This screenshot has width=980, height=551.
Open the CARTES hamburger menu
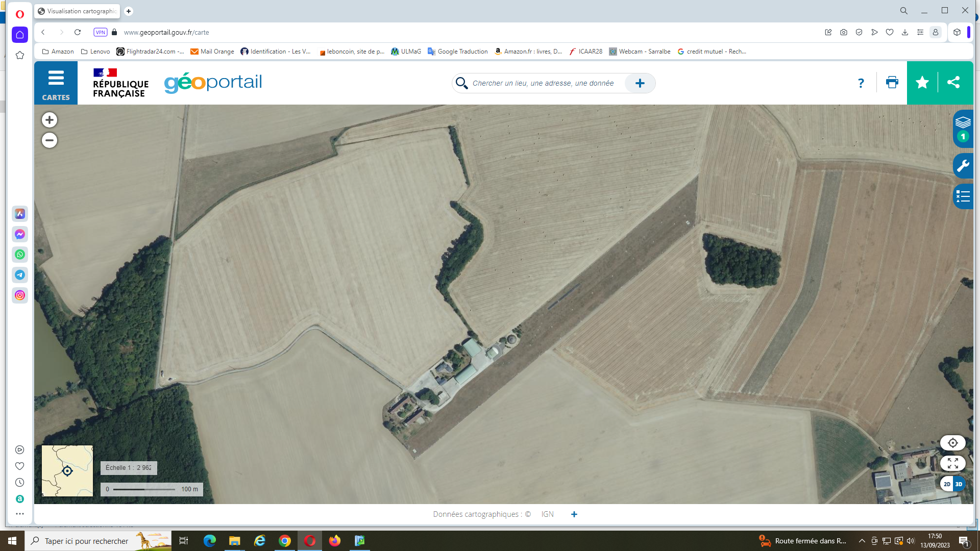(56, 83)
